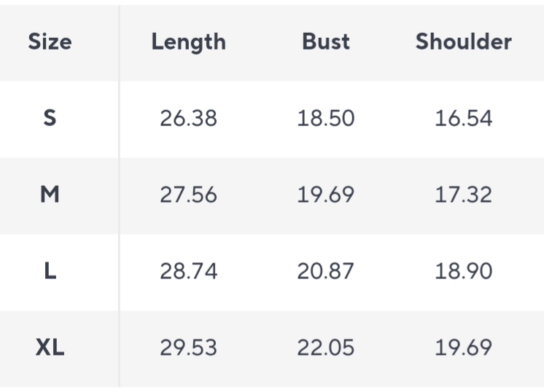Click length value 26.38 for size S
544x392 pixels.
click(x=188, y=118)
